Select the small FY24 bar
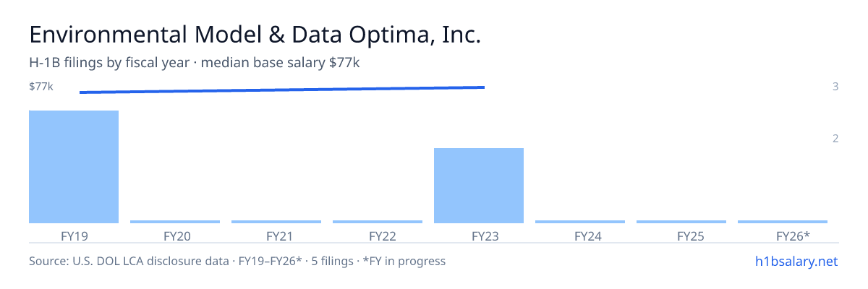868x289 pixels. point(580,222)
